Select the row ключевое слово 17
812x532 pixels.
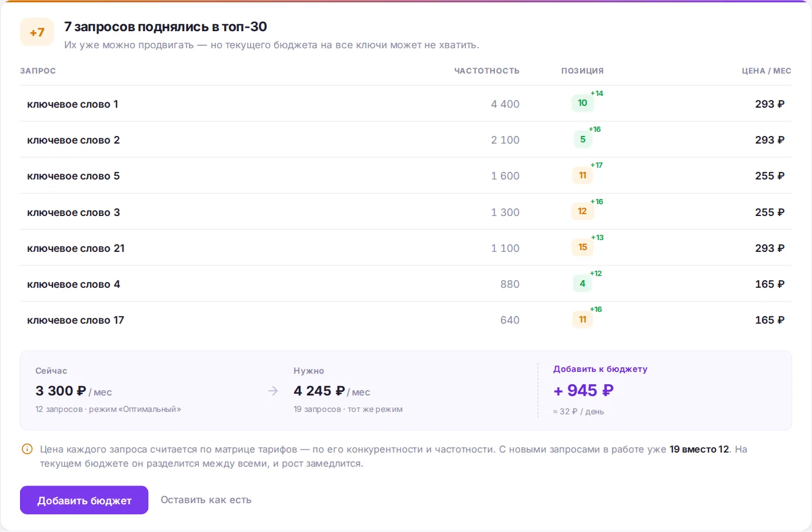pyautogui.click(x=406, y=320)
